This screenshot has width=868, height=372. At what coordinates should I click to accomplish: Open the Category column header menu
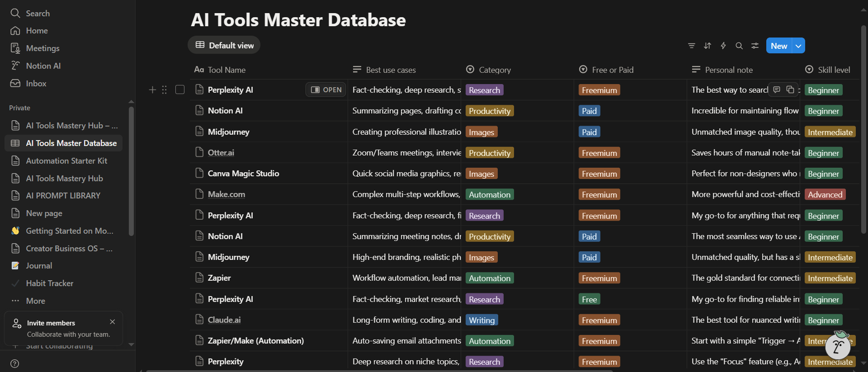(x=517, y=70)
